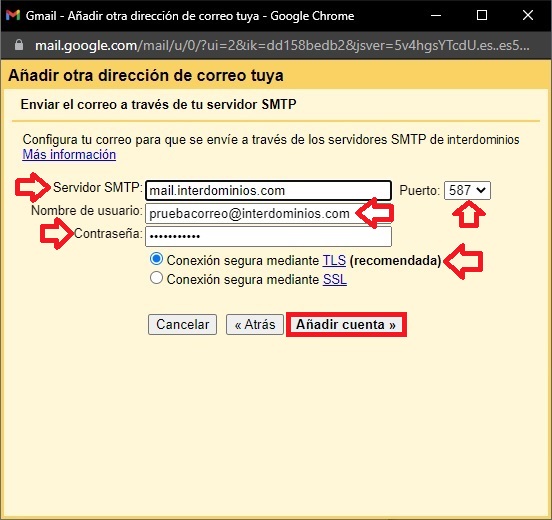Click the Gmail favicon in title bar
Image resolution: width=552 pixels, height=520 pixels.
pyautogui.click(x=13, y=15)
